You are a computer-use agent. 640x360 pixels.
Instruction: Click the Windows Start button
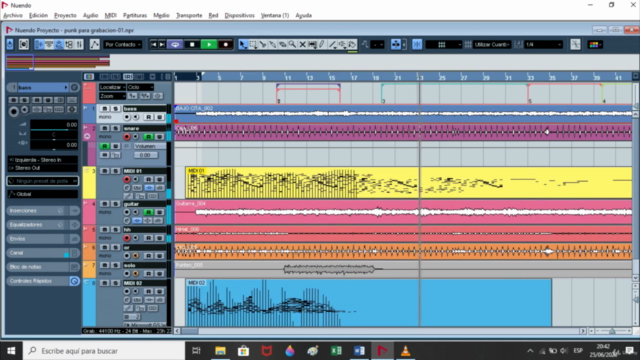(x=11, y=351)
